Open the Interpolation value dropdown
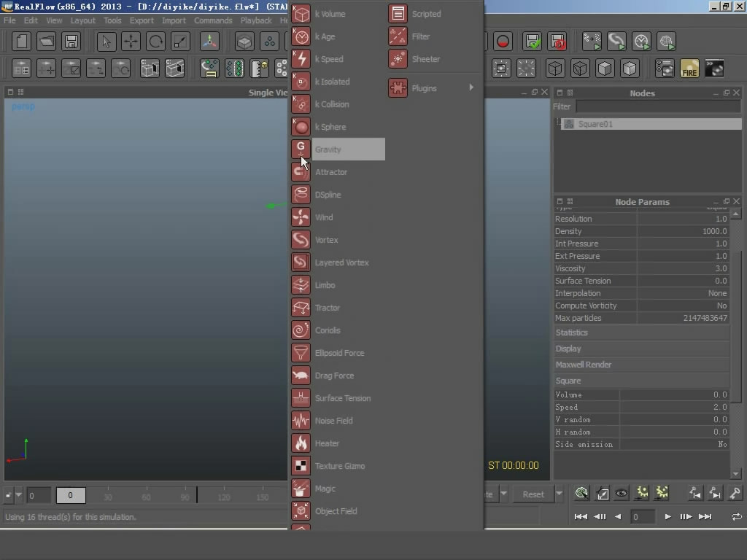The width and height of the screenshot is (747, 560). (683, 293)
